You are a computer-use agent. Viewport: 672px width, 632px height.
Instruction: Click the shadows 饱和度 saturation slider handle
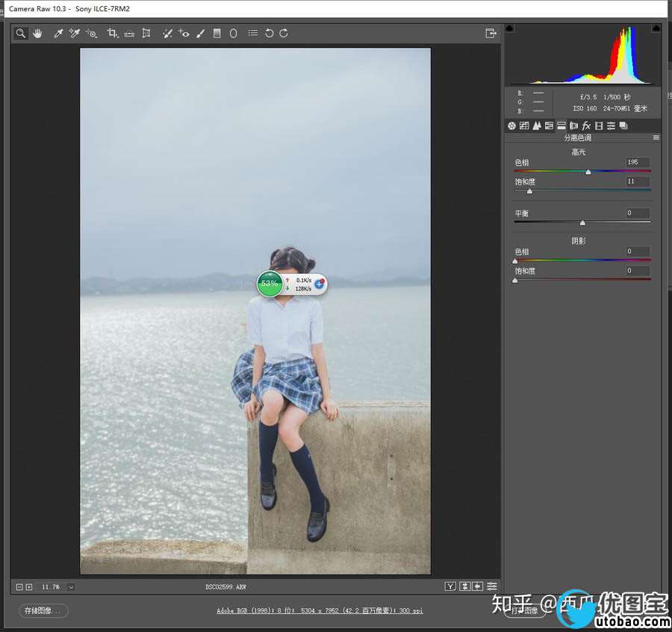point(515,280)
